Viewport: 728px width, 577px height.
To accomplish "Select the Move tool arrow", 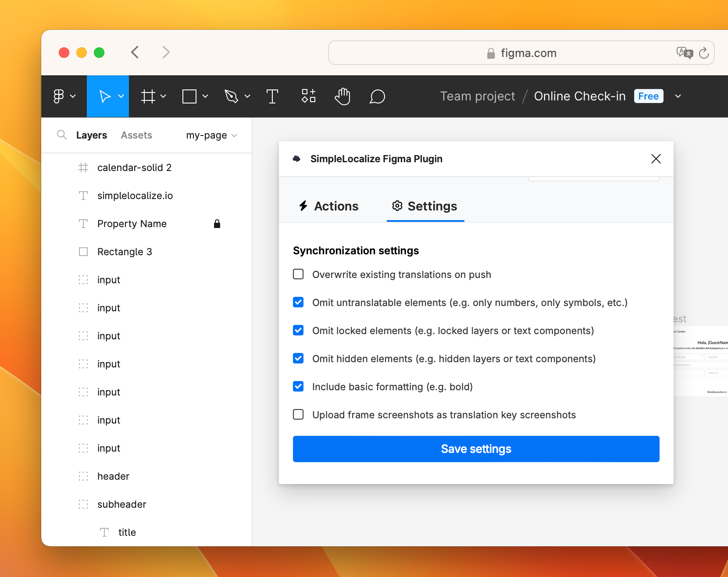I will (105, 96).
